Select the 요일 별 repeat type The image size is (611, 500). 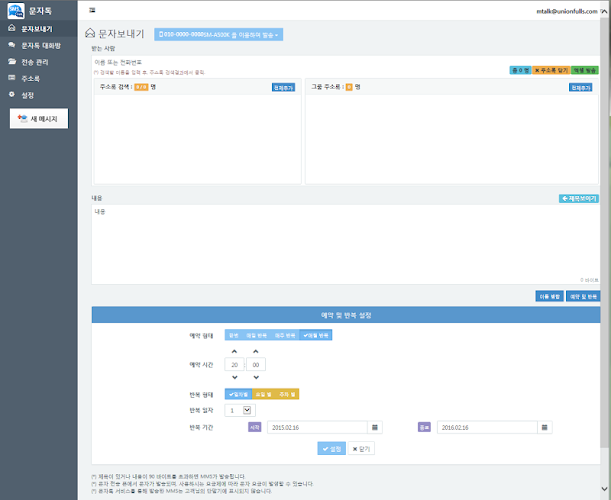[x=263, y=394]
